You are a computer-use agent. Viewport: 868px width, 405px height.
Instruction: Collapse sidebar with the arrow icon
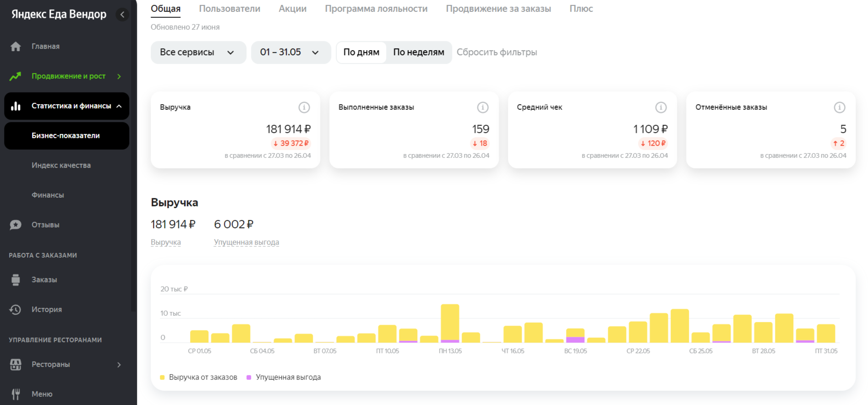122,15
